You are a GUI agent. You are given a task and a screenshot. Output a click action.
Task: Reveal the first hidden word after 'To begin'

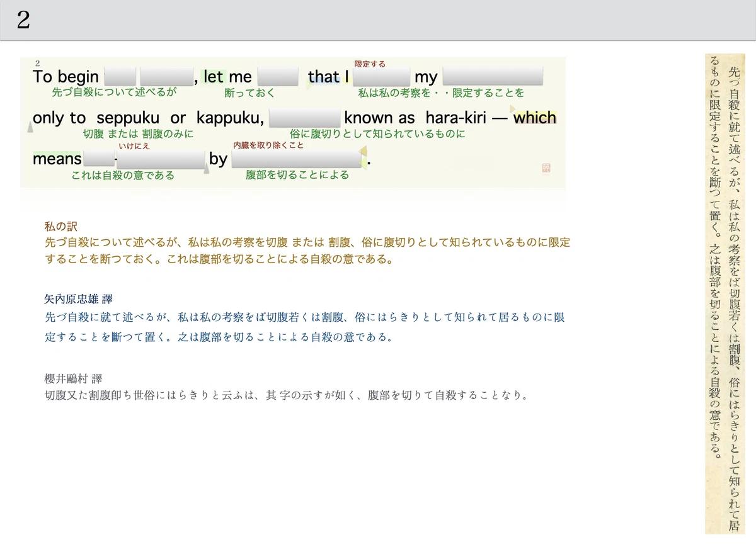120,76
